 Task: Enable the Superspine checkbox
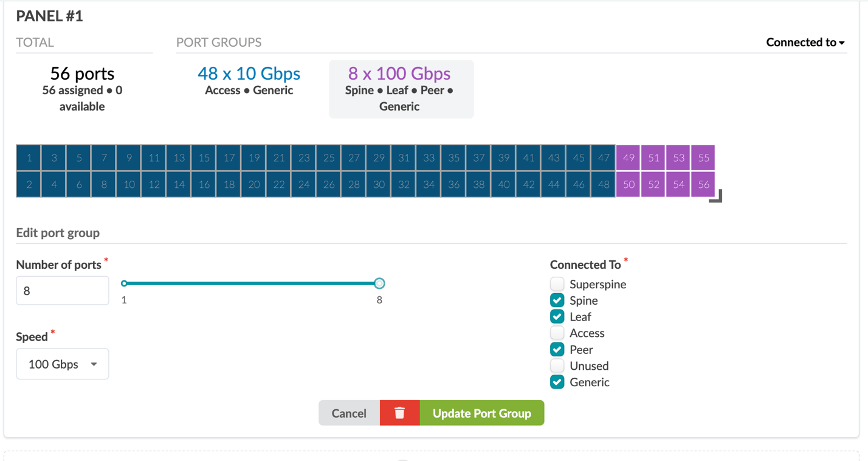coord(557,284)
